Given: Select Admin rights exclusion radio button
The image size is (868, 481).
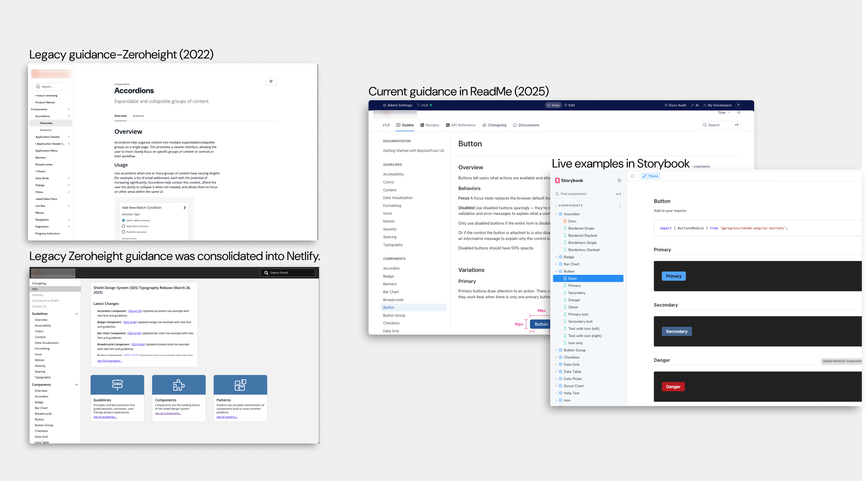Looking at the screenshot, I should click(x=123, y=220).
